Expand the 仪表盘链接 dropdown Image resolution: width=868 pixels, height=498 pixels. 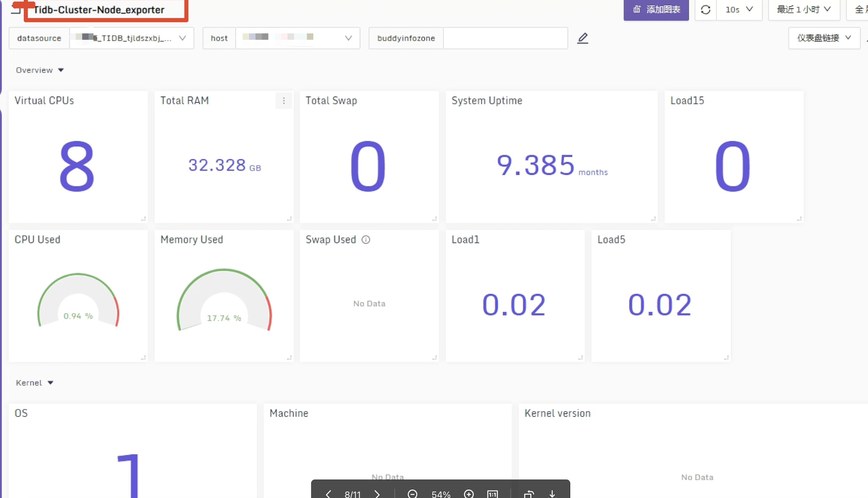pyautogui.click(x=824, y=38)
